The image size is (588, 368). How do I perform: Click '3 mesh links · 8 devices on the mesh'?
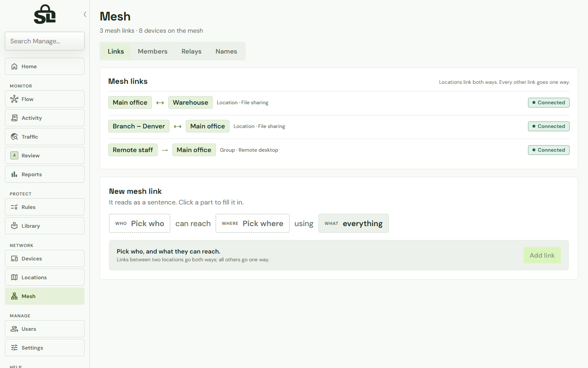coord(151,31)
